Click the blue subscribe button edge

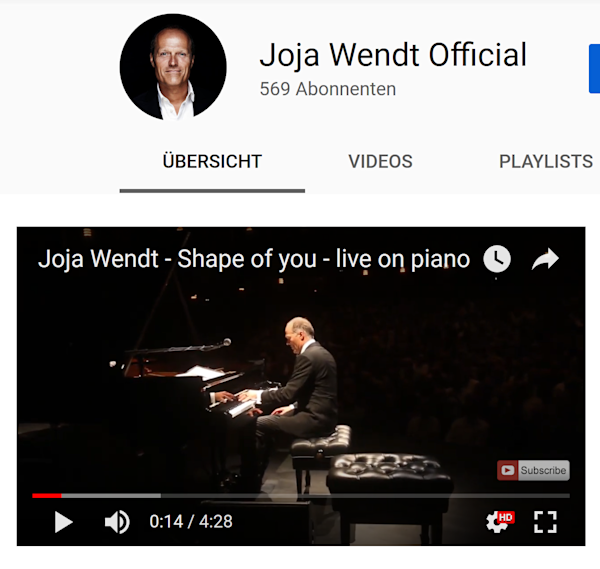(594, 69)
